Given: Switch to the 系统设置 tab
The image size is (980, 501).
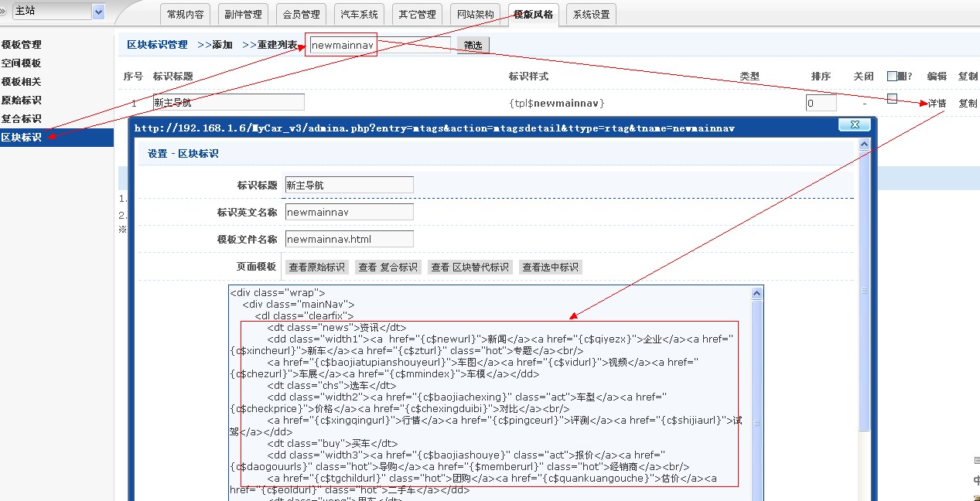Looking at the screenshot, I should pyautogui.click(x=591, y=14).
